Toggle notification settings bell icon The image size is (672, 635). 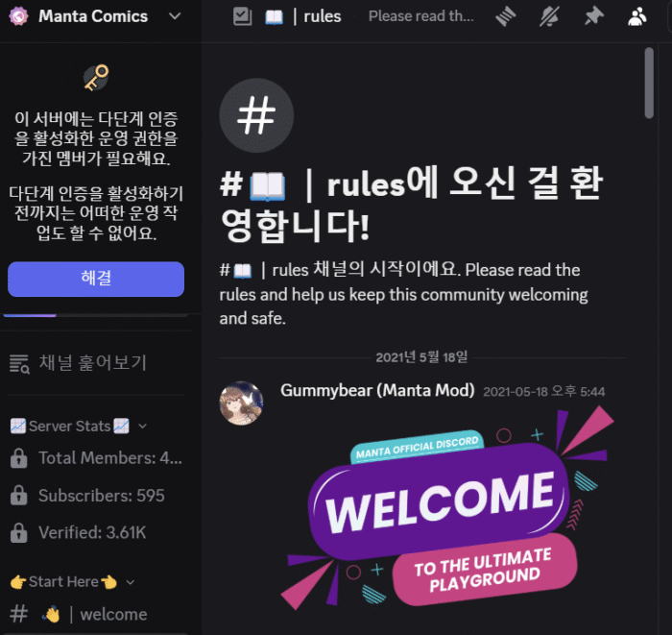(x=549, y=16)
